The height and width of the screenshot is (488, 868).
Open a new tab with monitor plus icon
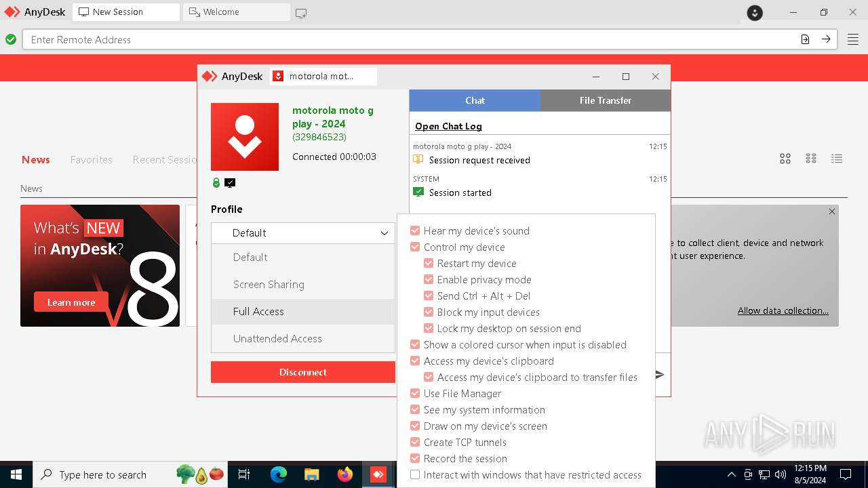(x=301, y=13)
